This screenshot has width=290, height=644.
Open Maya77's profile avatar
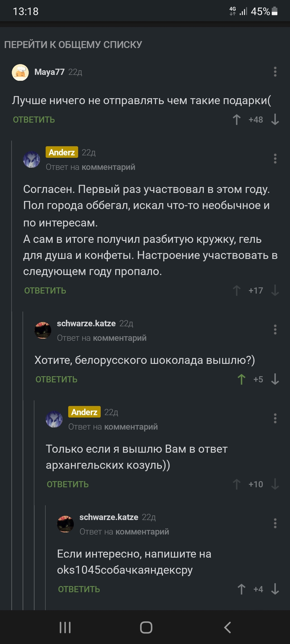coord(20,72)
